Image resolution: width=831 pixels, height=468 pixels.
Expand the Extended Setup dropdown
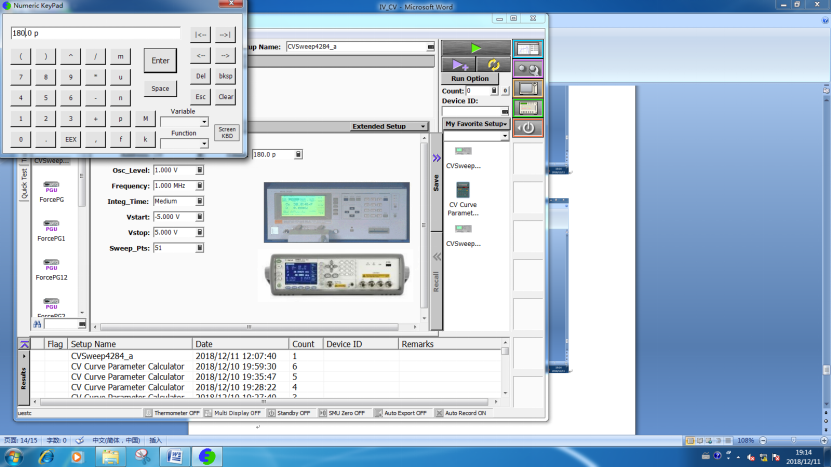tap(388, 126)
